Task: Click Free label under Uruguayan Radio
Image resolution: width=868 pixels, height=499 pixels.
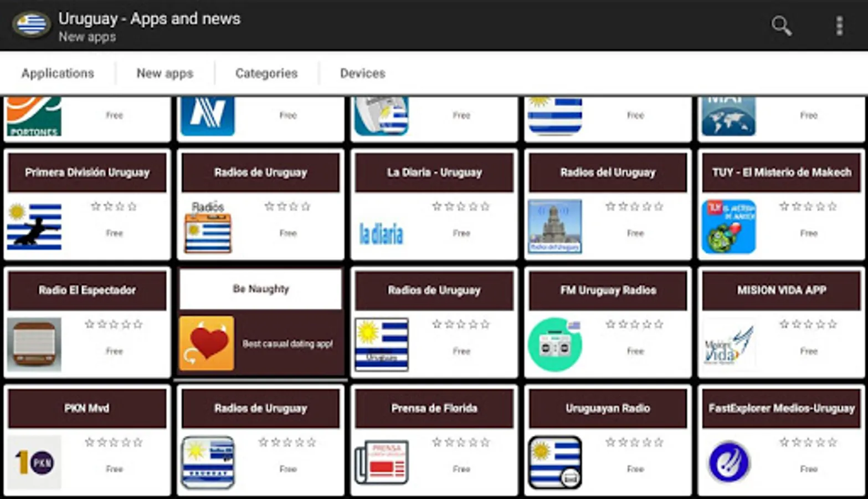Action: pyautogui.click(x=635, y=469)
